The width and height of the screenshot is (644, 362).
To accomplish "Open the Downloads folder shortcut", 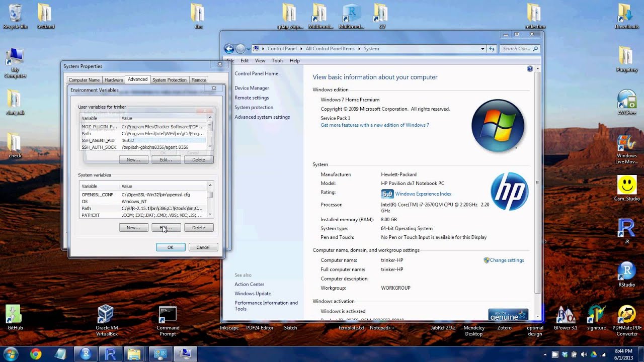I will coord(626,16).
